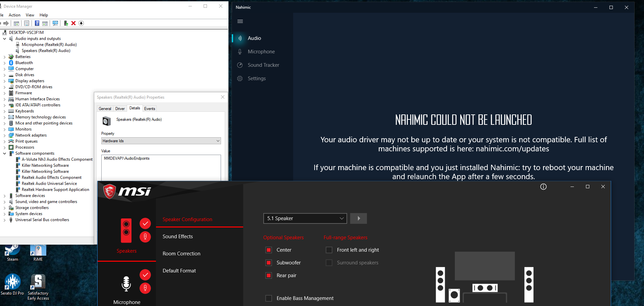This screenshot has height=306, width=644.
Task: Select Realtek Hardware Support Application item
Action: (x=55, y=190)
